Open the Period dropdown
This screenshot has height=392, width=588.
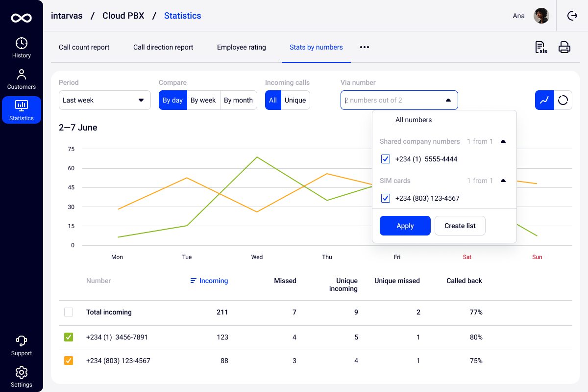click(105, 100)
